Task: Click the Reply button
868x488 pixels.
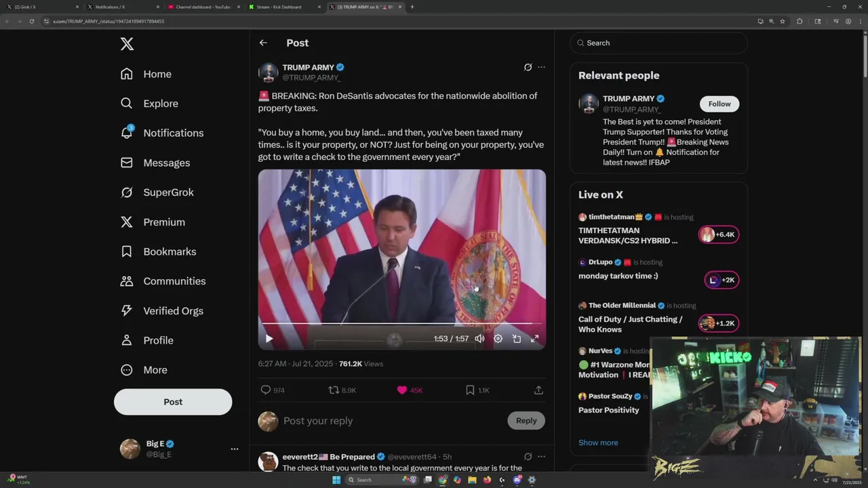Action: (526, 421)
